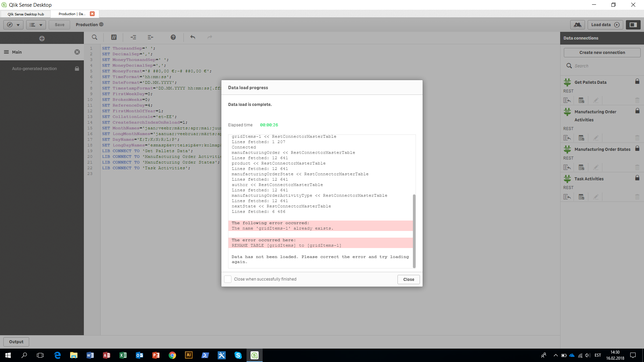
Task: Click the 'gridItems-1' already exists error text
Action: tap(282, 229)
